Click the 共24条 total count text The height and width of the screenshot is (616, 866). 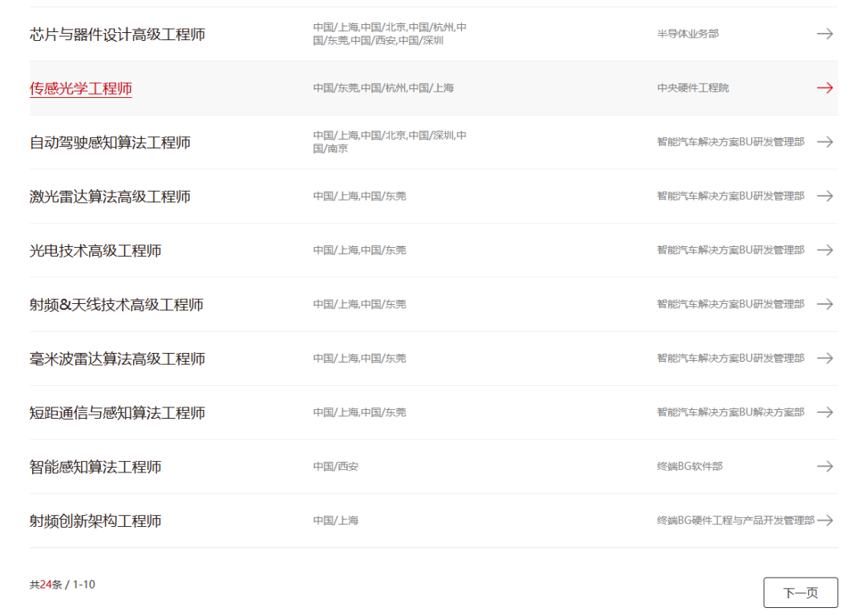coord(46,585)
